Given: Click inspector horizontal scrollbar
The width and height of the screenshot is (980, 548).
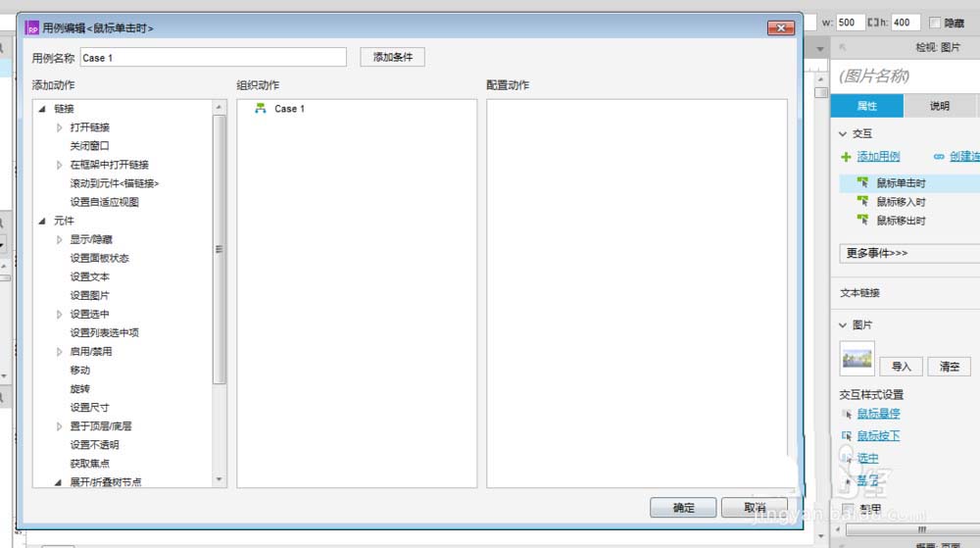Looking at the screenshot, I should pyautogui.click(x=912, y=529).
